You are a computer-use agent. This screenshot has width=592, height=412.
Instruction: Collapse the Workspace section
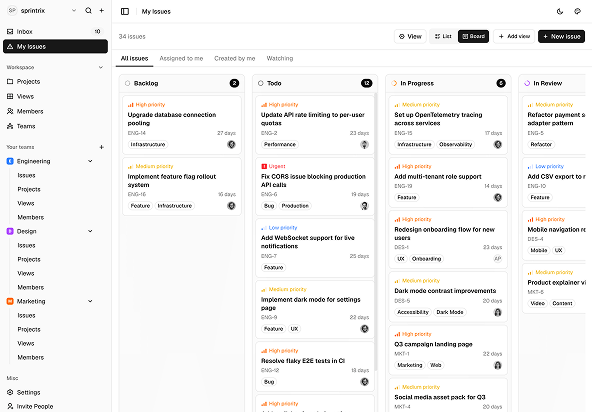pos(101,67)
